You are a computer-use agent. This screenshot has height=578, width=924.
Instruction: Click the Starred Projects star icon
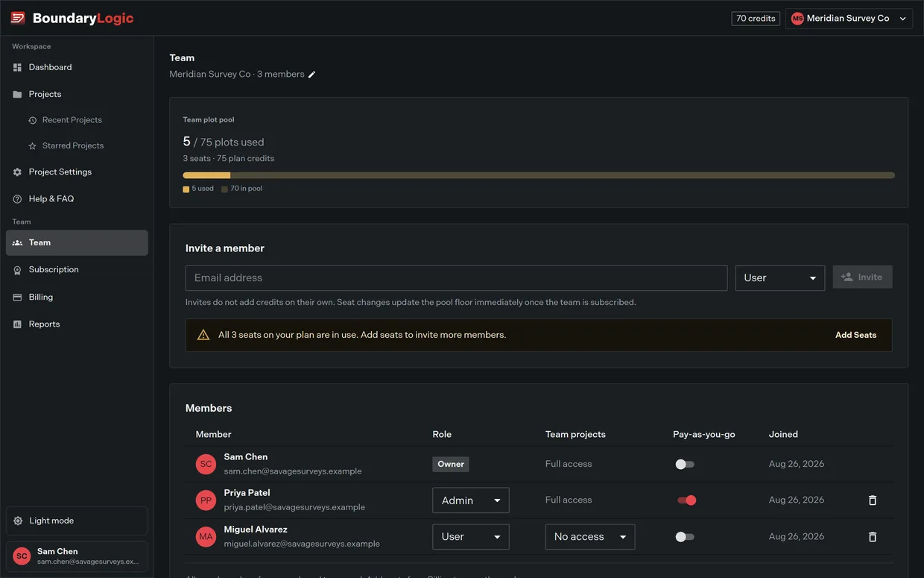[32, 146]
